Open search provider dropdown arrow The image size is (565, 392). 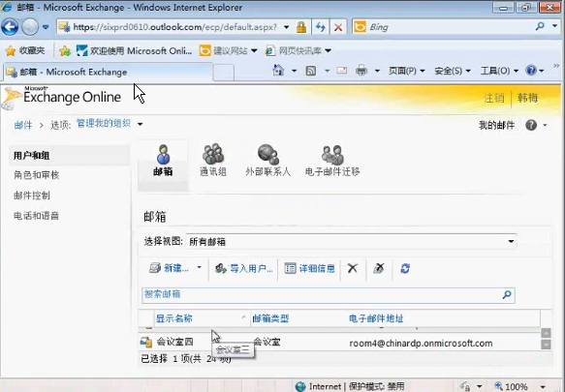pyautogui.click(x=554, y=26)
